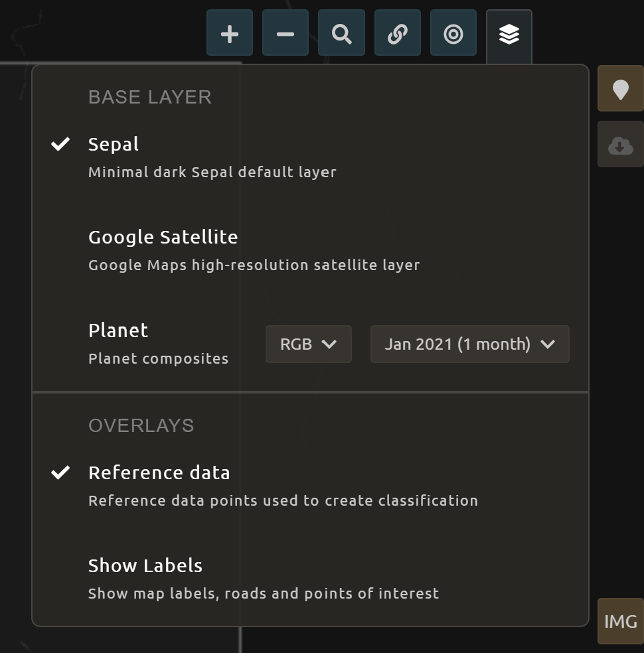Open the RGB band dropdown

(x=308, y=344)
